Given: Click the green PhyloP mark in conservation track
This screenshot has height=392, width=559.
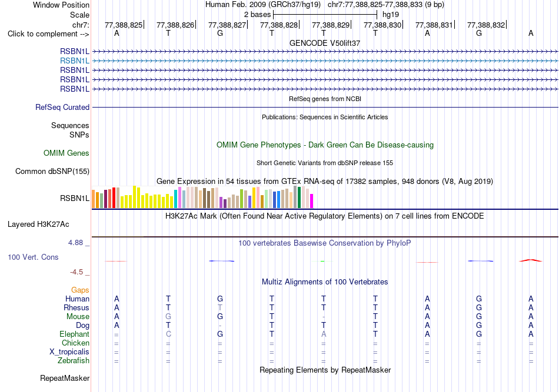Looking at the screenshot, I should coord(322,262).
